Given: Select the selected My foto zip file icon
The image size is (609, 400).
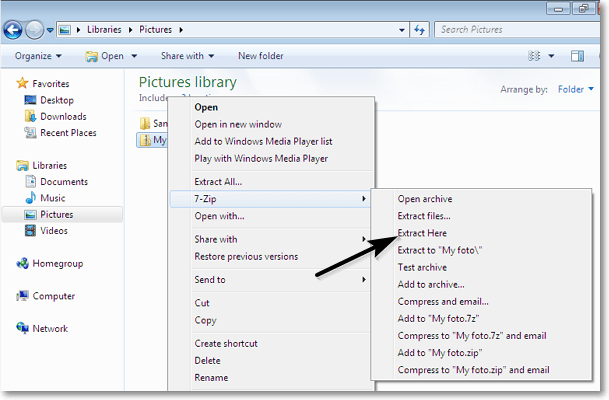Looking at the screenshot, I should 145,140.
